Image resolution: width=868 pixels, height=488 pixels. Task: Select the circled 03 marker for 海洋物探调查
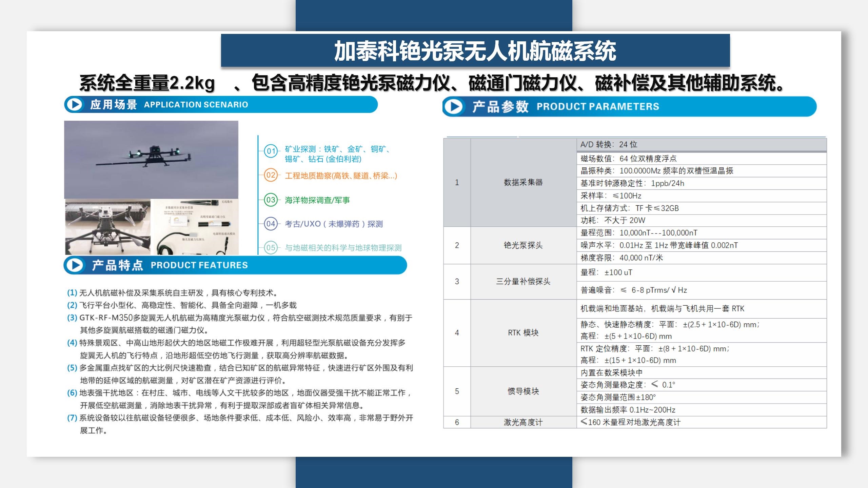(x=271, y=200)
